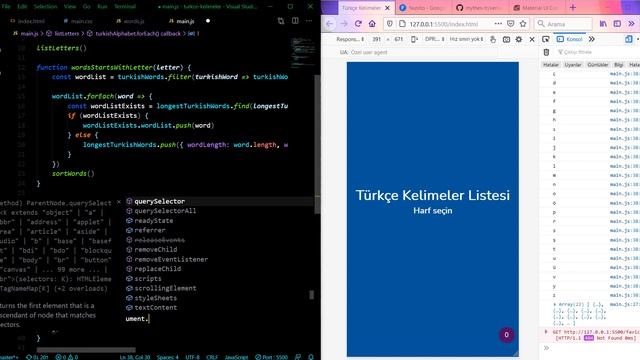
Task: Reload the current Firefox page
Action: pos(358,24)
